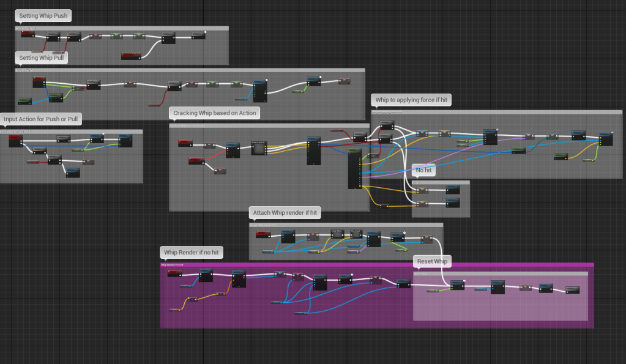Select red event node in magenta Whip Render group
Screen dimensions: 626x364
coord(175,273)
